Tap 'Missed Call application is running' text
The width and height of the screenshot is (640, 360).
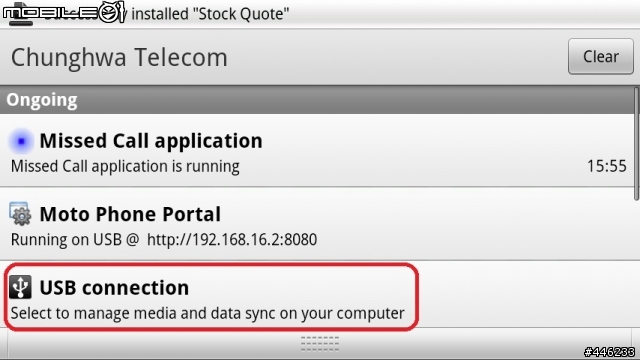pyautogui.click(x=125, y=167)
